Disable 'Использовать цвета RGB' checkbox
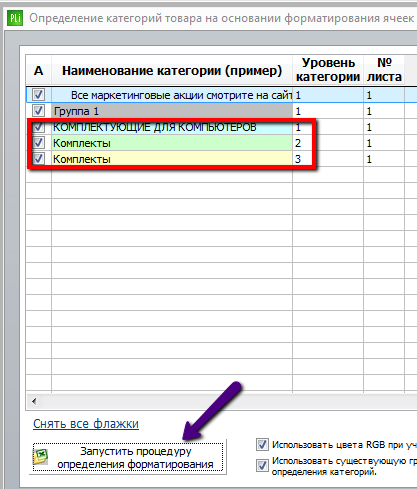The image size is (417, 489). click(262, 444)
